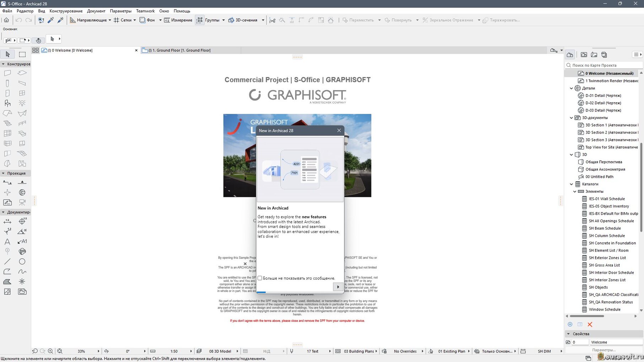Select the Hotspot tool
Viewport: 644px width, 362px height.
click(x=22, y=281)
